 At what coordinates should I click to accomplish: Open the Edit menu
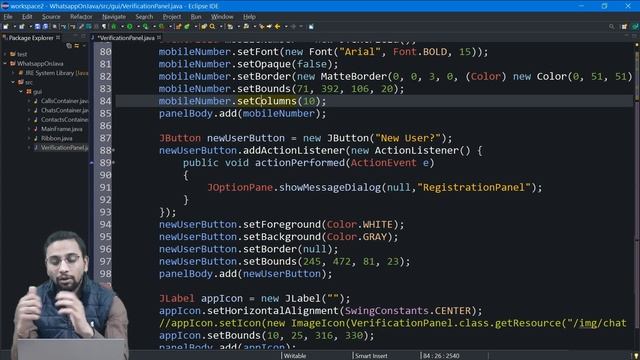(27, 17)
